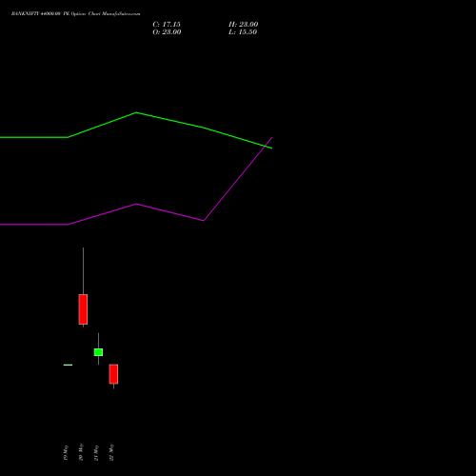Click the 22 May date label

(x=111, y=452)
